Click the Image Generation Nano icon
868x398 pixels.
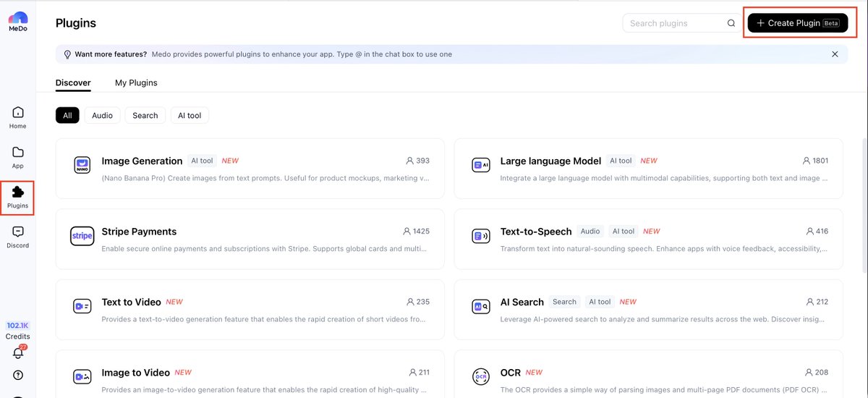(x=82, y=165)
